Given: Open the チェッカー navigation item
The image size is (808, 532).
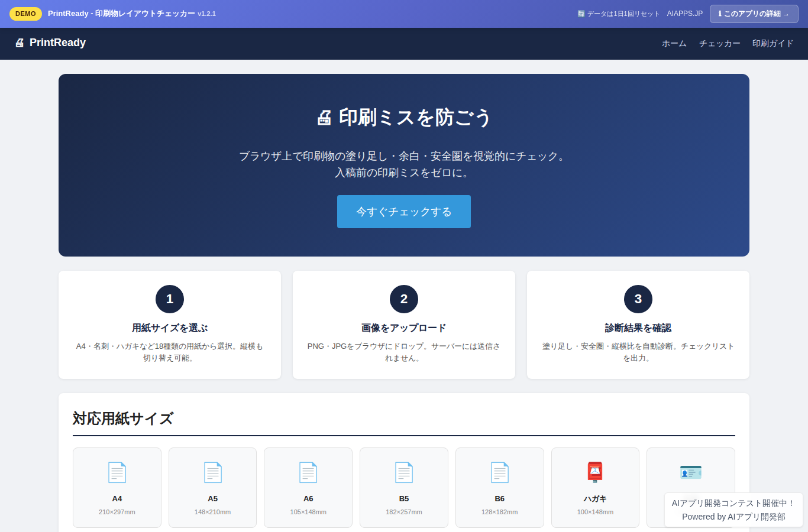Looking at the screenshot, I should (720, 44).
